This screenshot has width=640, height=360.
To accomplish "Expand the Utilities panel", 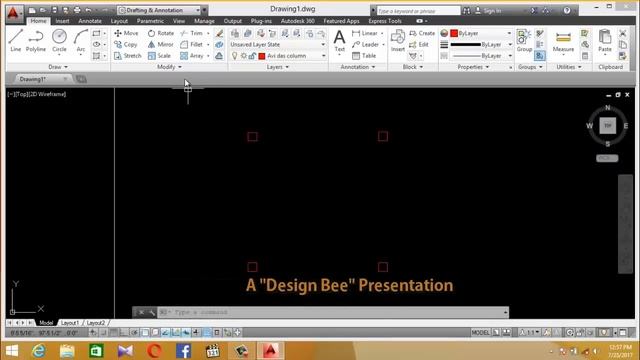I will point(569,67).
